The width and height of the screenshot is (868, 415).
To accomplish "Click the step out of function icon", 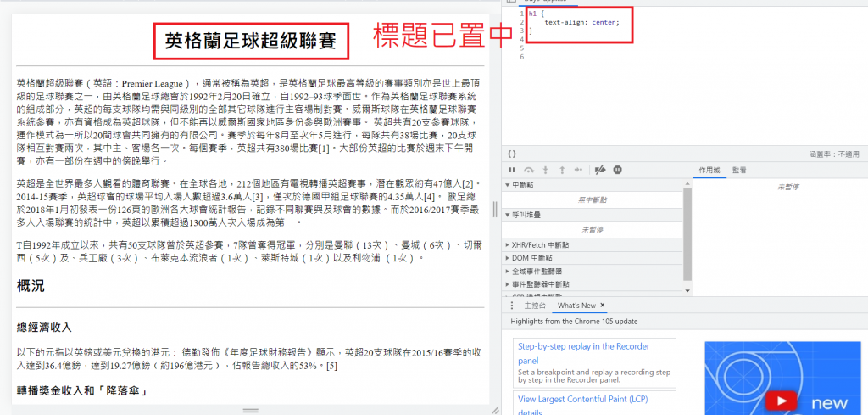I will tap(562, 170).
